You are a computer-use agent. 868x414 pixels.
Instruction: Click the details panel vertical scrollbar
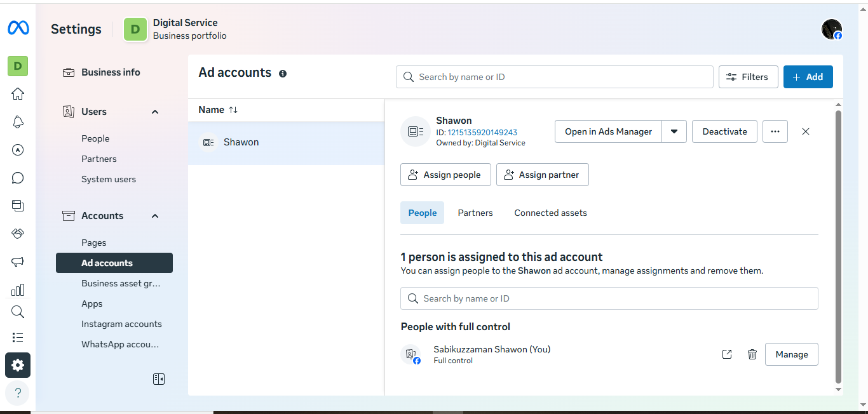pyautogui.click(x=838, y=248)
